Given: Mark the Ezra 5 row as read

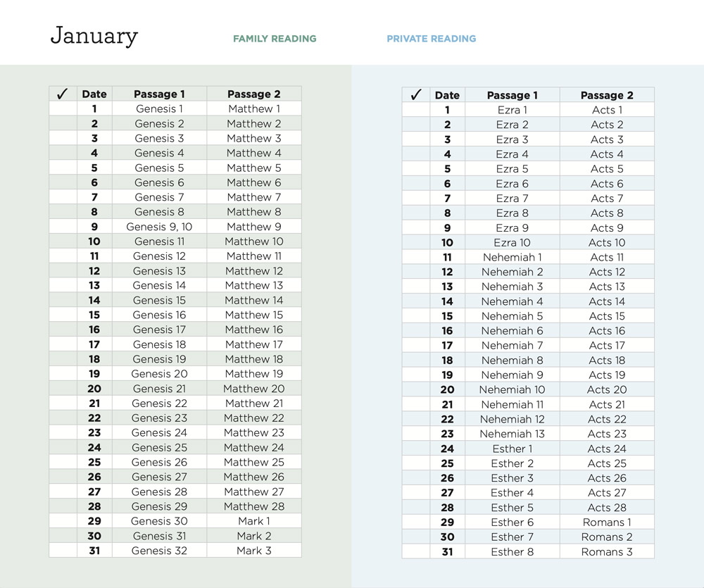Looking at the screenshot, I should 415,169.
